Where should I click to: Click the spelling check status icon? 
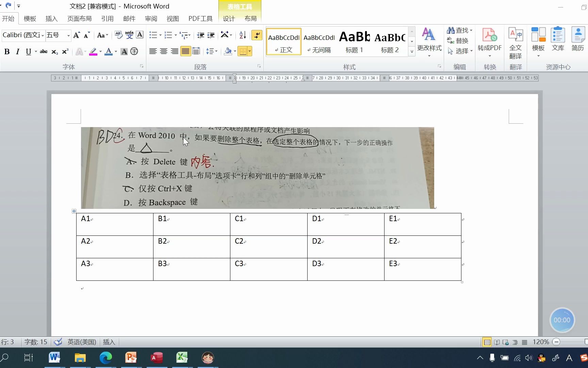click(58, 342)
